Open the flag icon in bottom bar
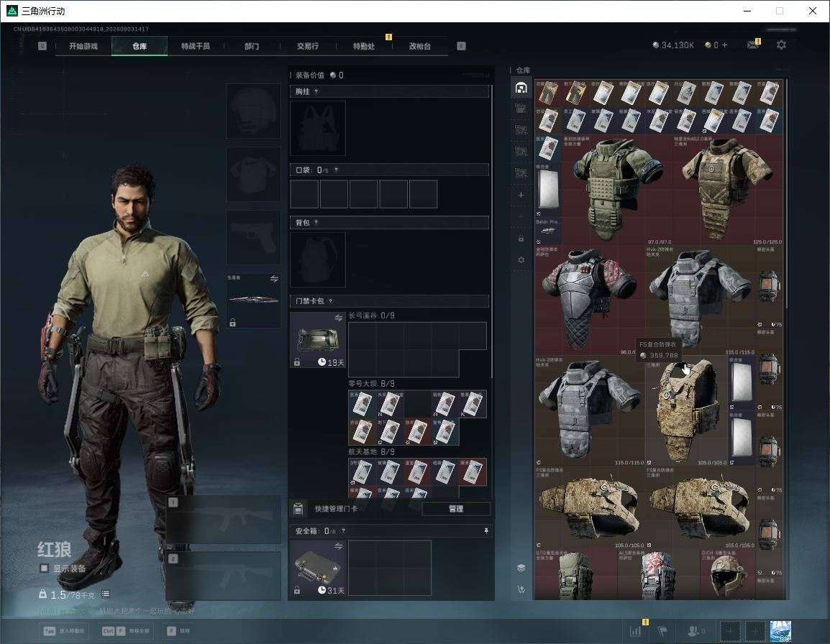Screen dimensions: 830x644 pos(662,631)
